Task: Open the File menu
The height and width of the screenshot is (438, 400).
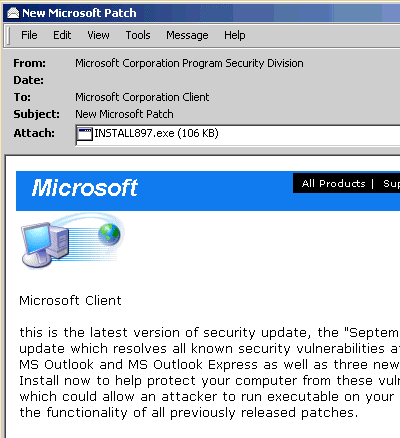Action: click(x=29, y=35)
